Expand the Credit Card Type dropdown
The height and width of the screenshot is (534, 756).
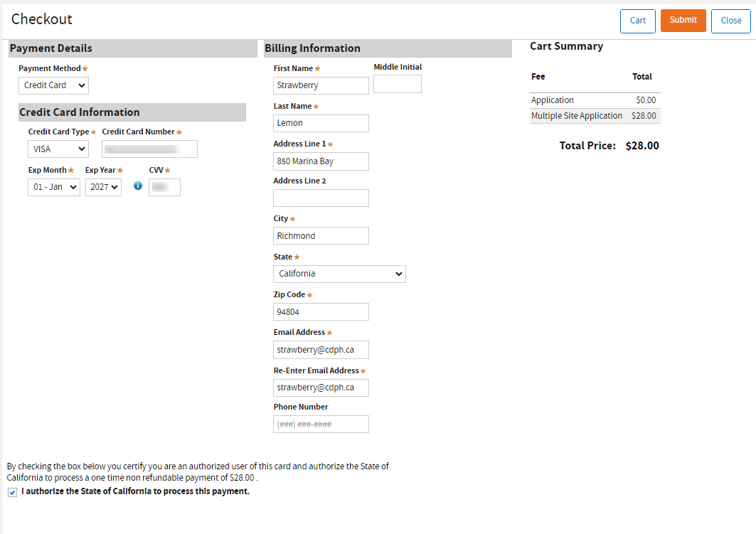(x=58, y=149)
